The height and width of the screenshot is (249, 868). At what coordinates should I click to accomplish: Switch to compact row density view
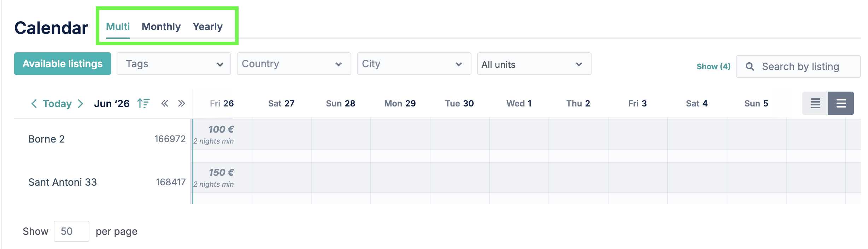point(815,103)
